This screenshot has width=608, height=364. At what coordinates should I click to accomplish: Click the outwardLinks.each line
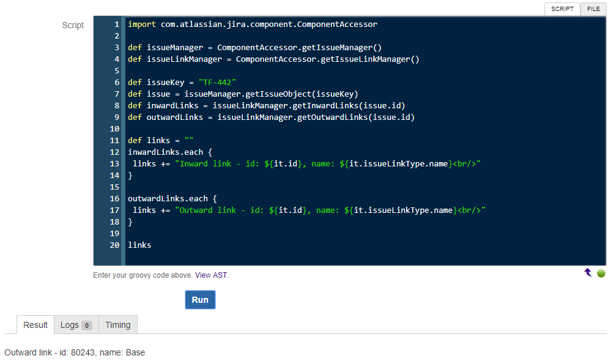[x=172, y=199]
